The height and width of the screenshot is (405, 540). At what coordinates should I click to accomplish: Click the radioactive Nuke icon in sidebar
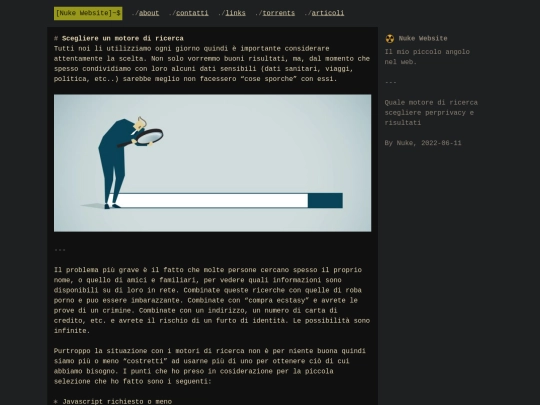coord(390,39)
